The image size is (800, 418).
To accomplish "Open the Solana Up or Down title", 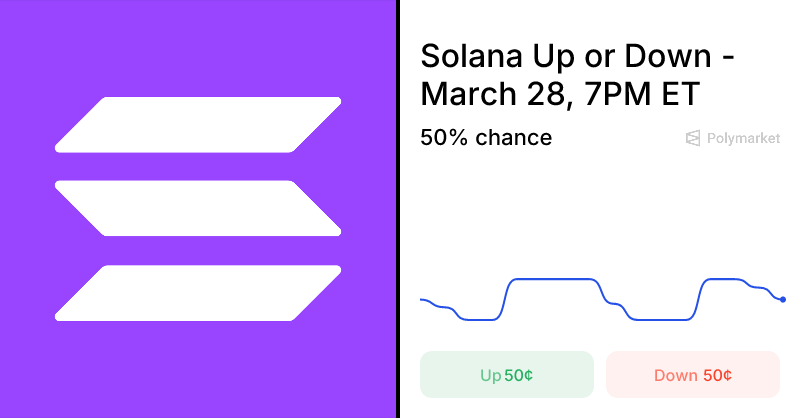I will (578, 56).
